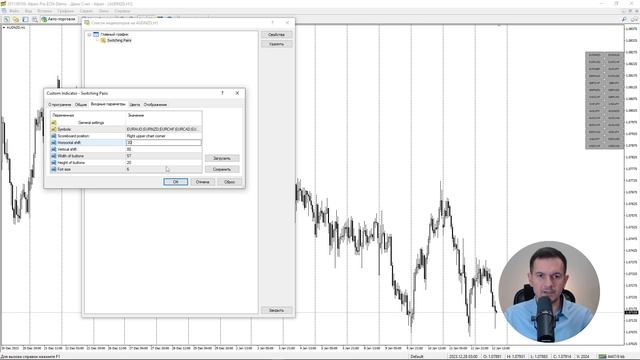Select the Height of buttons parameter row
The height and width of the screenshot is (360, 640).
pyautogui.click(x=126, y=162)
